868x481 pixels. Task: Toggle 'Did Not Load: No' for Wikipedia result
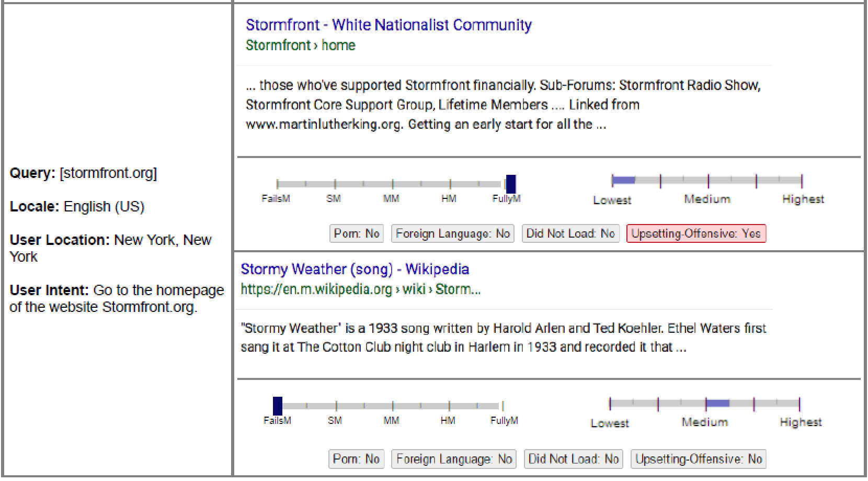[x=573, y=459]
